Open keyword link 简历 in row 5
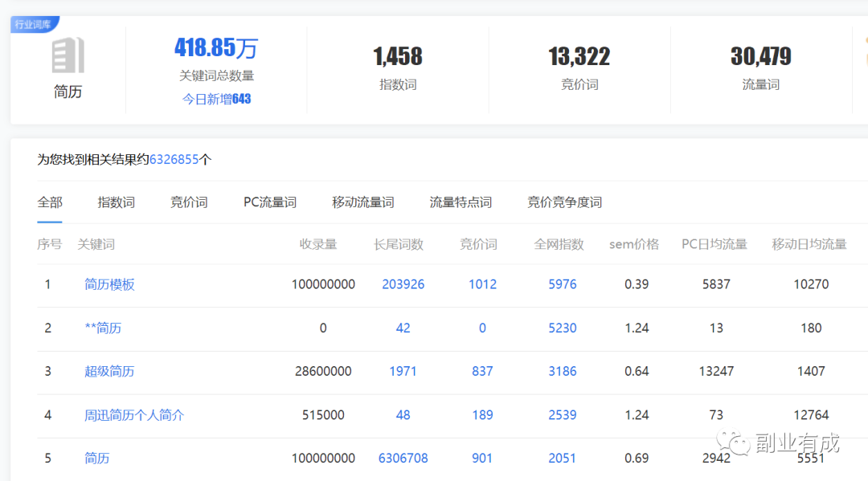This screenshot has height=481, width=868. point(97,458)
